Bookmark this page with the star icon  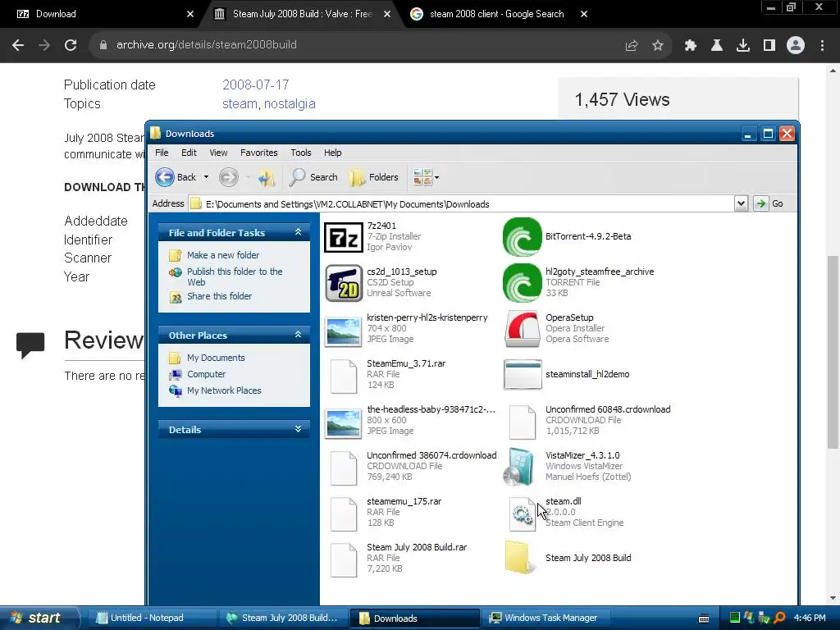click(657, 45)
